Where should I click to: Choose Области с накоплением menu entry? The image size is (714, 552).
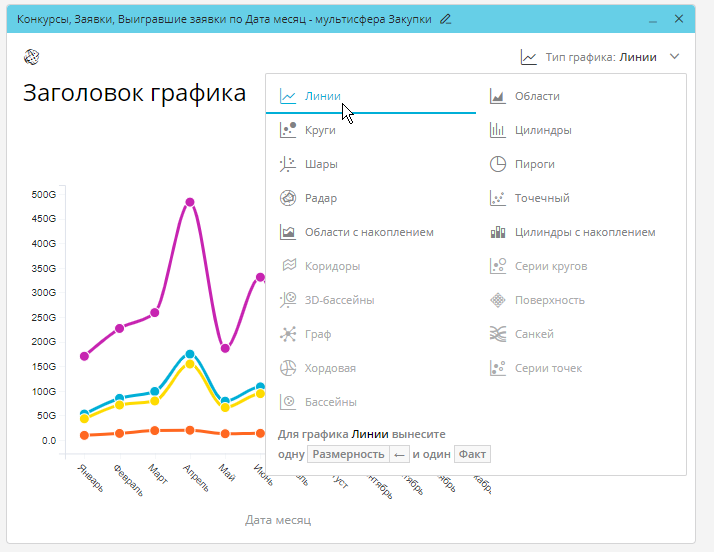point(369,232)
